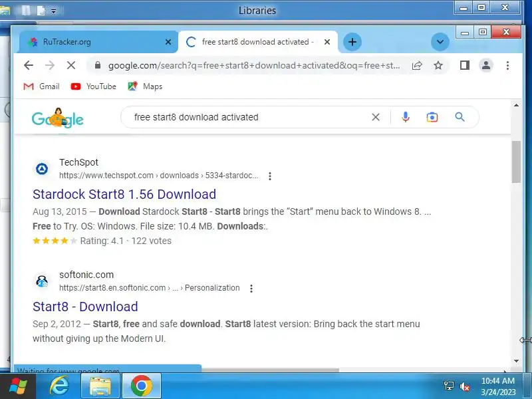Image resolution: width=532 pixels, height=399 pixels.
Task: Click the page scrollbar down arrow
Action: pyautogui.click(x=516, y=361)
